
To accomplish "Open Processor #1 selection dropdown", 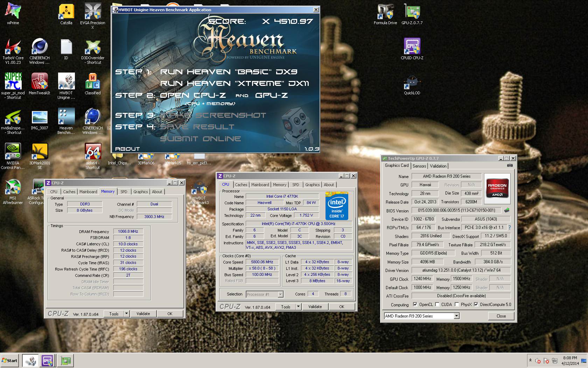I will [x=265, y=294].
